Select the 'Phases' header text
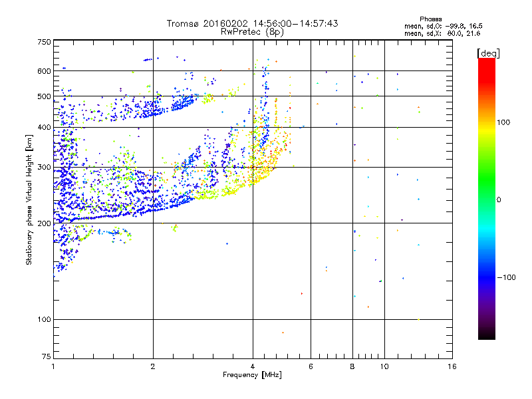Image resolution: width=532 pixels, height=399 pixels. point(431,19)
